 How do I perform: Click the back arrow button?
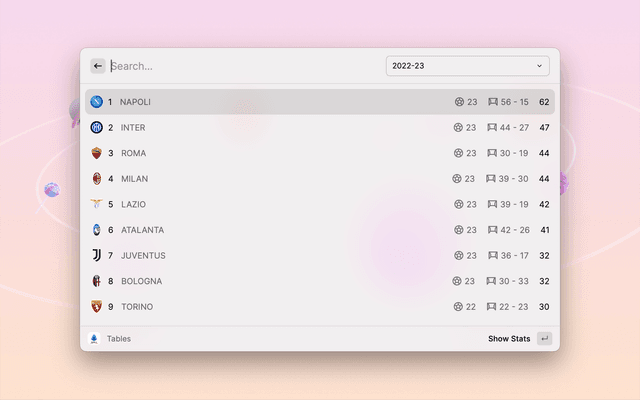[x=98, y=66]
